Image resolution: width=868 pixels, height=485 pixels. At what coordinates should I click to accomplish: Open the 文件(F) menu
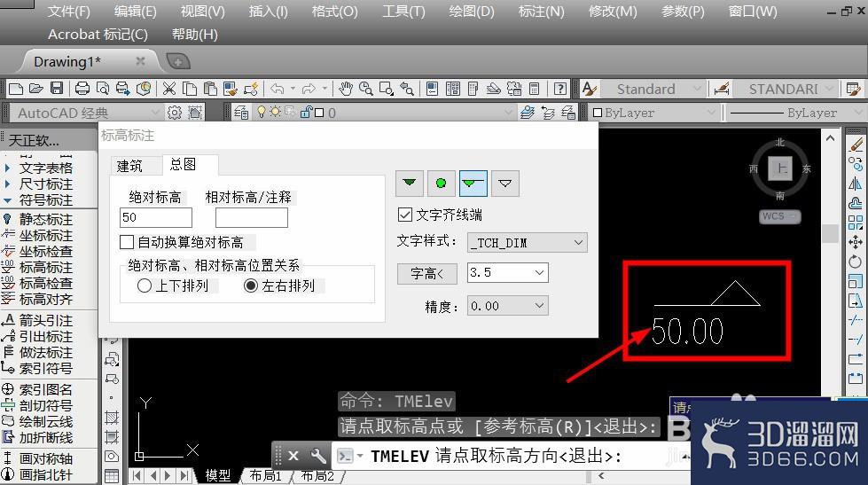68,11
